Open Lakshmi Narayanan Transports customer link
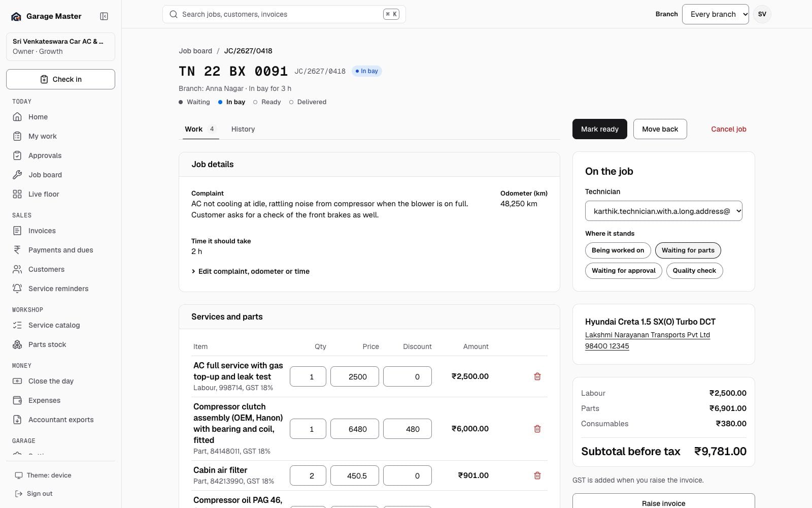812x508 pixels. point(647,335)
